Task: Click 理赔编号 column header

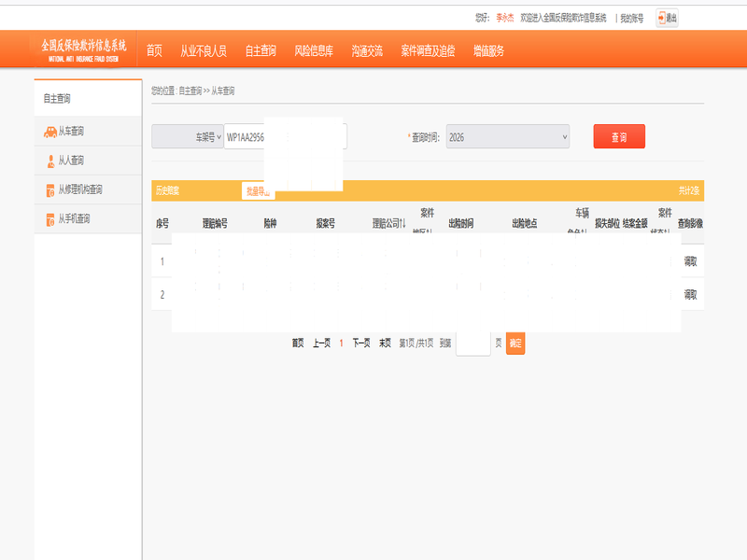Action: point(215,223)
